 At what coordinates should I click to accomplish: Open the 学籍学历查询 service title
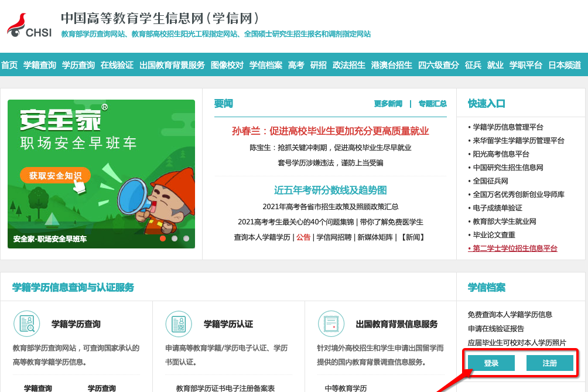(76, 323)
